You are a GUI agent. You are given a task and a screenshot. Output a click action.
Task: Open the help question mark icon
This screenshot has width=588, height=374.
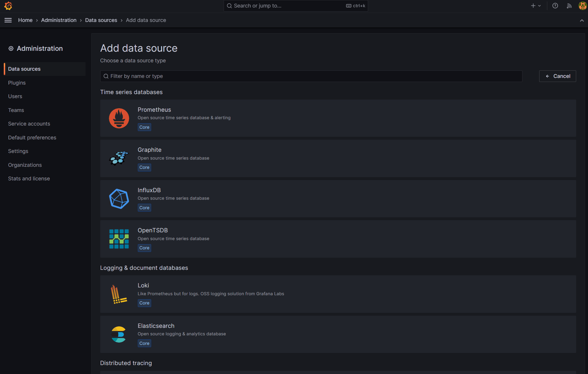(x=555, y=6)
